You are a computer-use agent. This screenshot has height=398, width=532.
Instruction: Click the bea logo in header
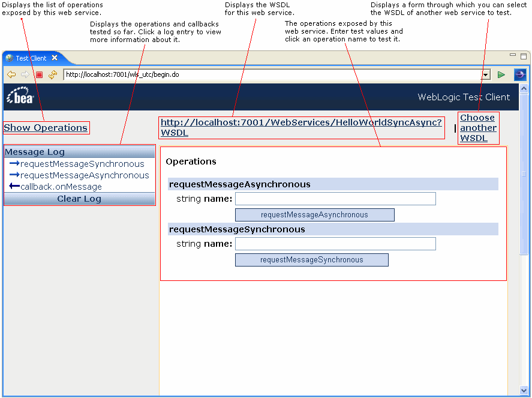pyautogui.click(x=20, y=95)
